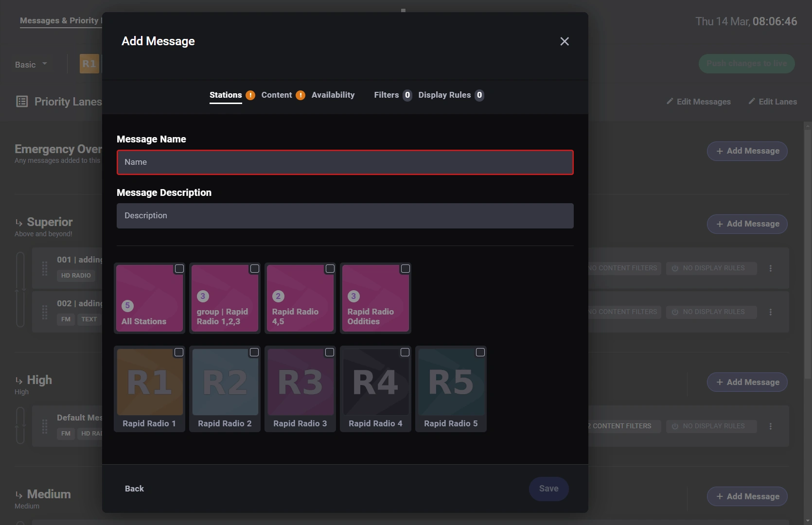Select the Rapid Radio 1 station thumbnail
812x525 pixels.
coord(150,382)
